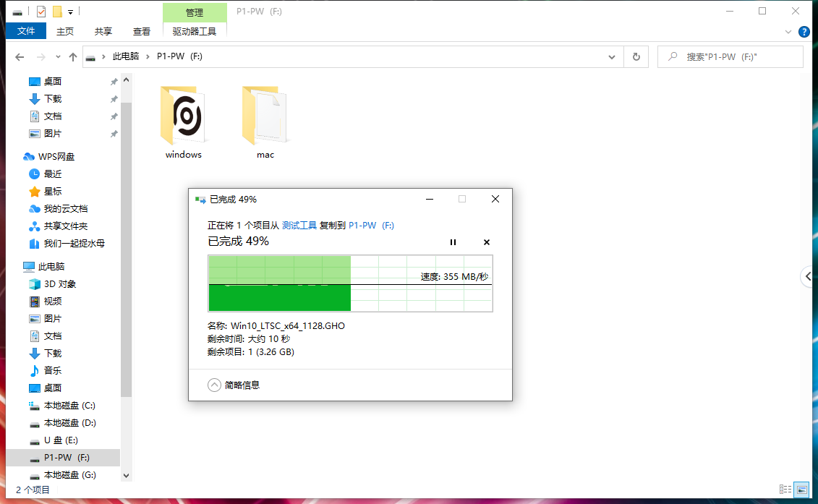
Task: Collapse details via 简略信息 chevron
Action: [214, 385]
